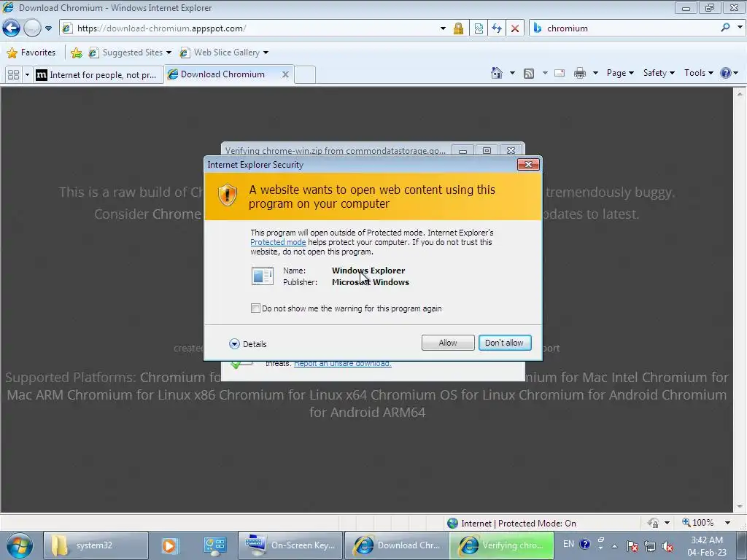Click the Compatibility View icon

pyautogui.click(x=479, y=28)
